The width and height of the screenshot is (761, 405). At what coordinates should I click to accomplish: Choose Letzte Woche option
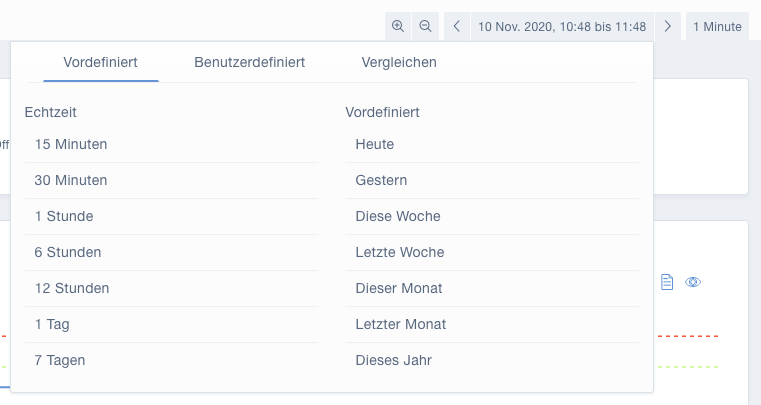(x=492, y=252)
